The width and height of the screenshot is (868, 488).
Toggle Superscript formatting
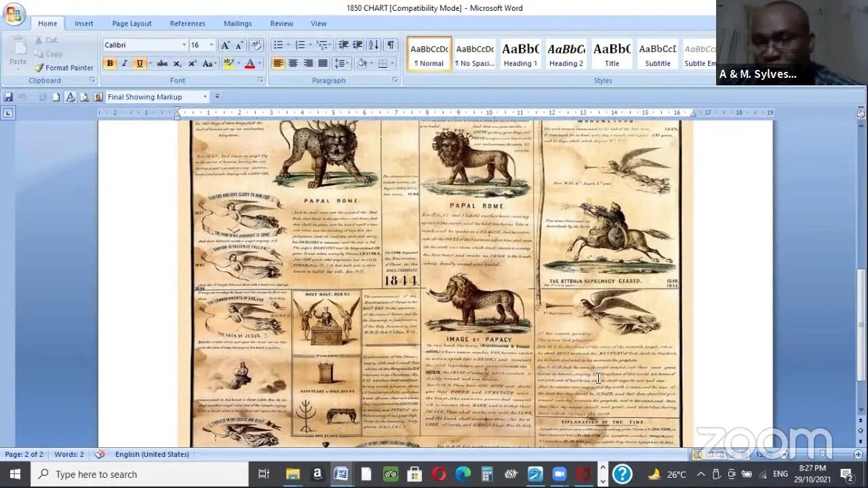(192, 63)
